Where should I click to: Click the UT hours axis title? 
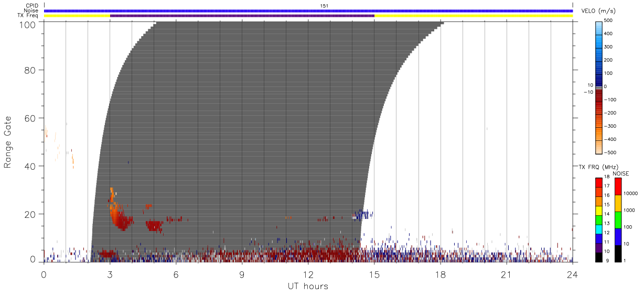(x=307, y=287)
